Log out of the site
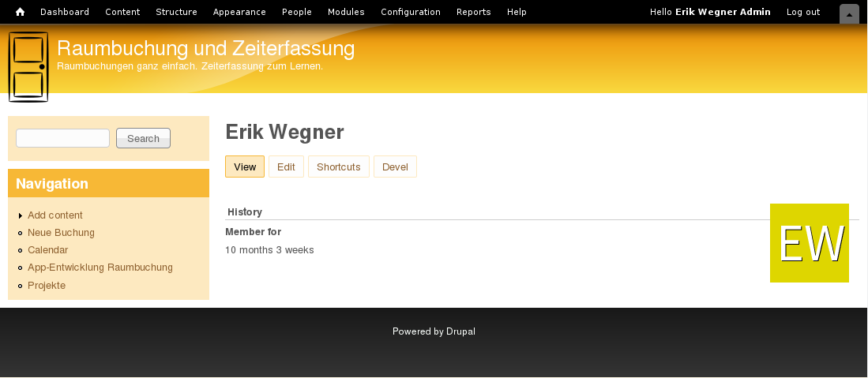 (803, 12)
